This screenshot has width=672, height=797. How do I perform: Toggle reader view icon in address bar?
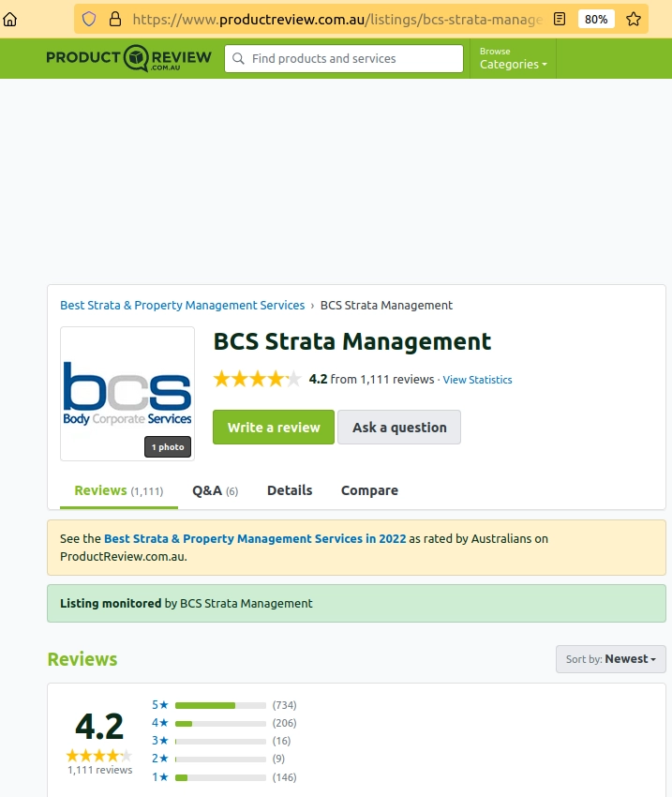click(x=560, y=20)
